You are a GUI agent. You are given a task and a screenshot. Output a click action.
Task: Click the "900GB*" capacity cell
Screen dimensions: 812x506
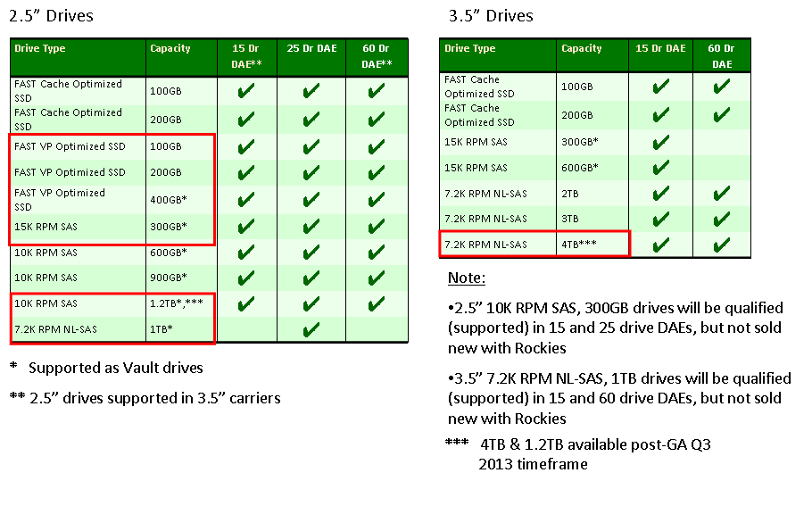coord(169,278)
